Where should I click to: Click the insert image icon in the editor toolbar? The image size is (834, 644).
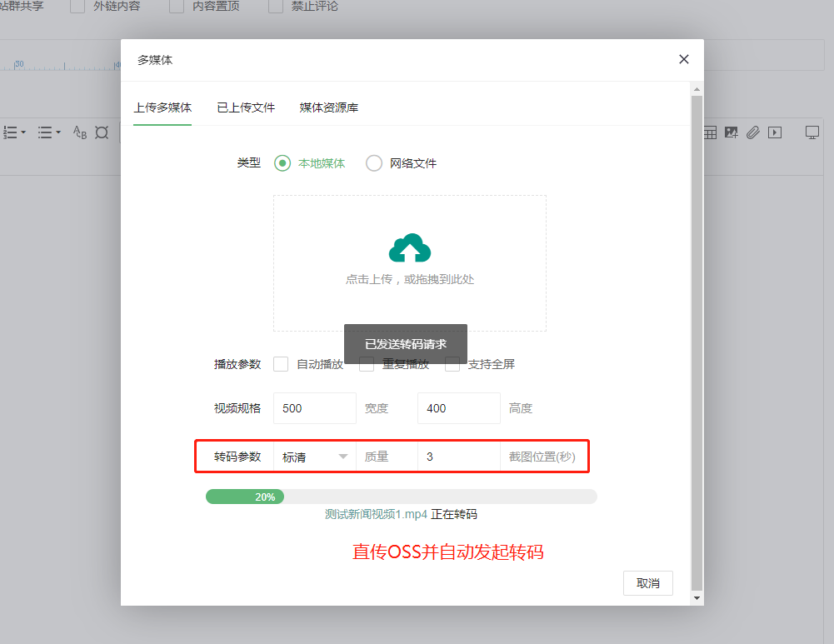pyautogui.click(x=732, y=132)
